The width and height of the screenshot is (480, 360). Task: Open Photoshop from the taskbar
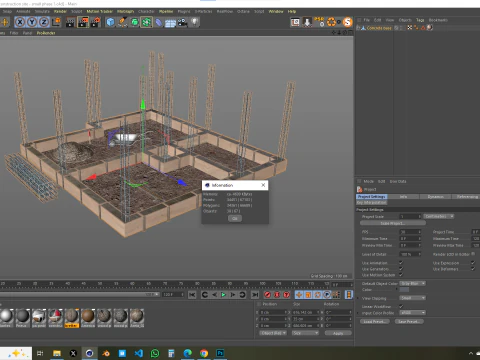(220, 353)
